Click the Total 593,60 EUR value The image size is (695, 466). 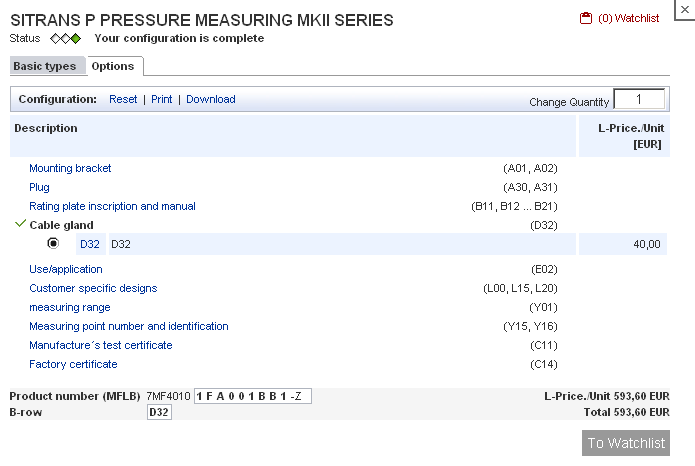click(x=626, y=412)
